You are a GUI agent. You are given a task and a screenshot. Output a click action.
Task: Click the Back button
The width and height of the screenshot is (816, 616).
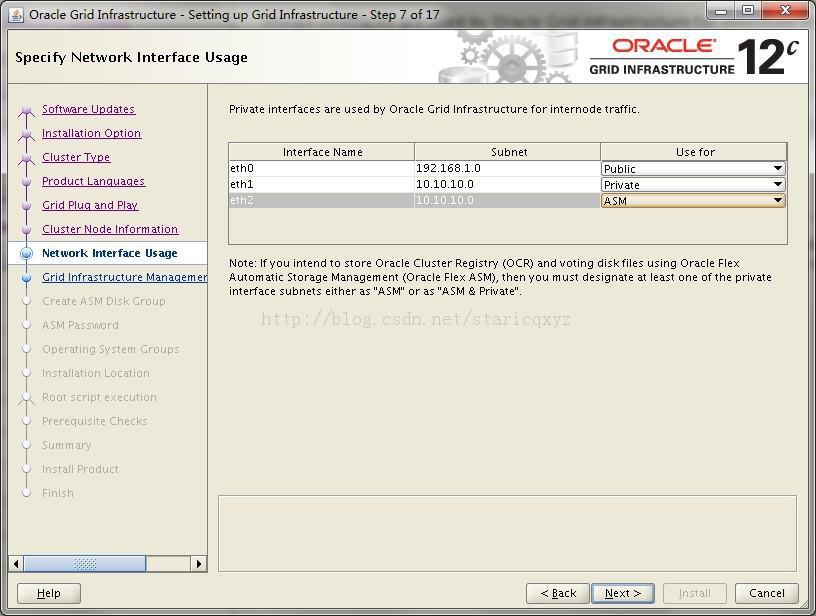558,593
